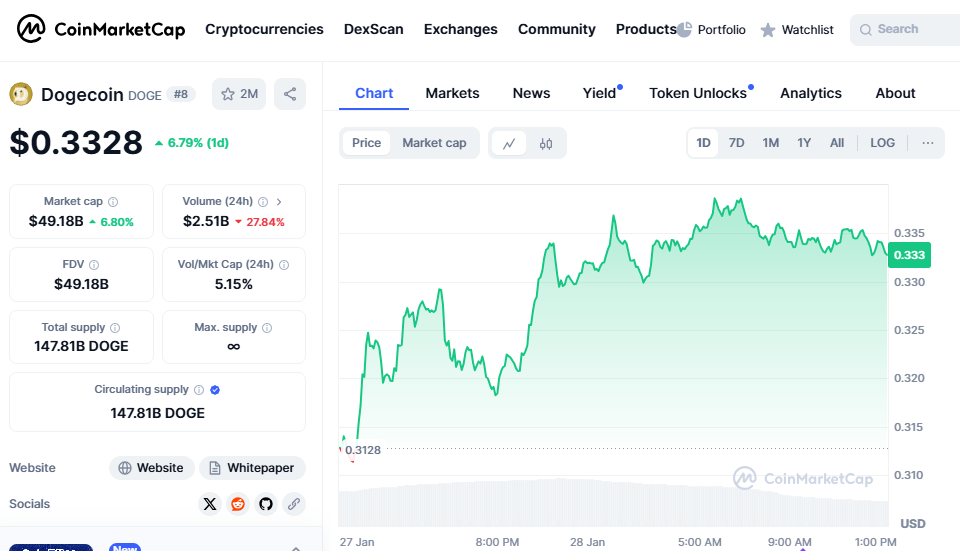
Task: Click the CoinMarketCap logo
Action: pos(100,30)
